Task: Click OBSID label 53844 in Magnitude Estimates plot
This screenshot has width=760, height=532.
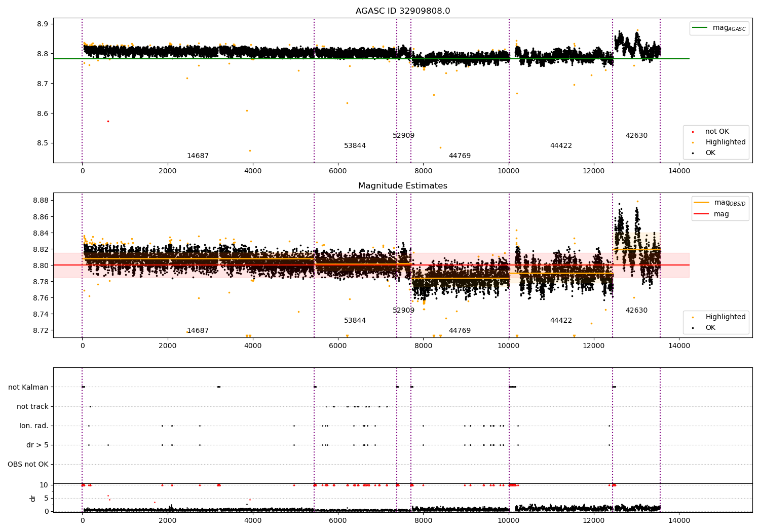Action: (x=355, y=321)
